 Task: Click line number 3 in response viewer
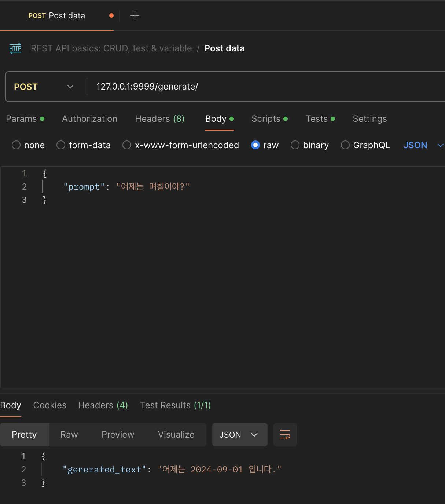pos(23,483)
